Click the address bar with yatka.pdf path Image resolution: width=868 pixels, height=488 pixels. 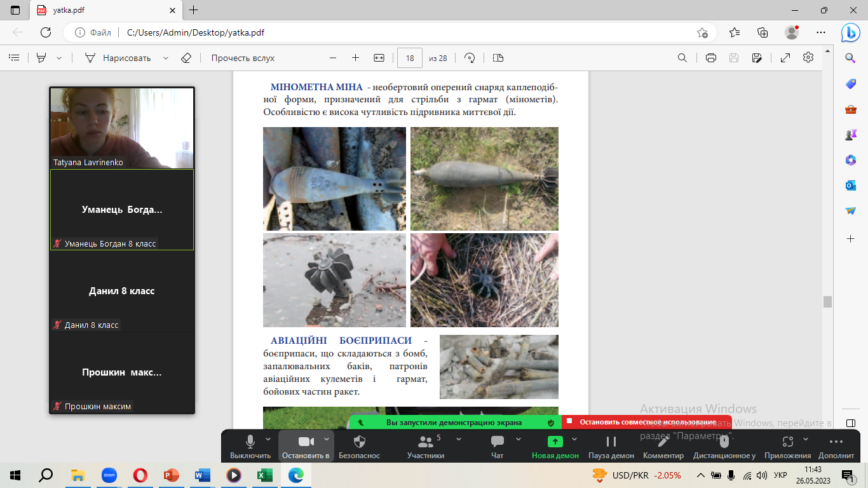click(x=391, y=32)
